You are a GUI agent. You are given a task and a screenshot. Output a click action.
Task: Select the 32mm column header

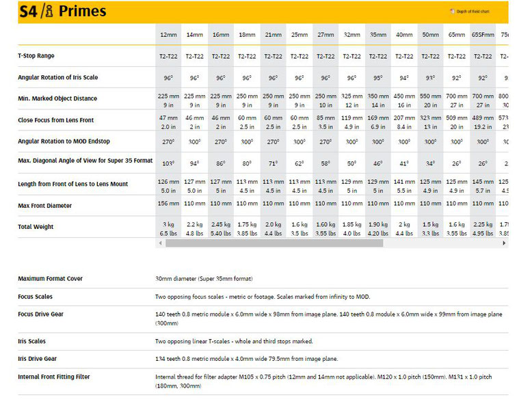[x=352, y=35]
